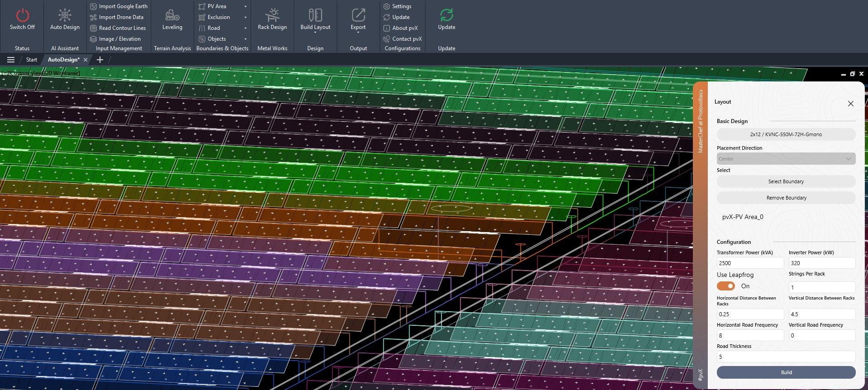
Task: Click the Export icon
Action: 358,15
